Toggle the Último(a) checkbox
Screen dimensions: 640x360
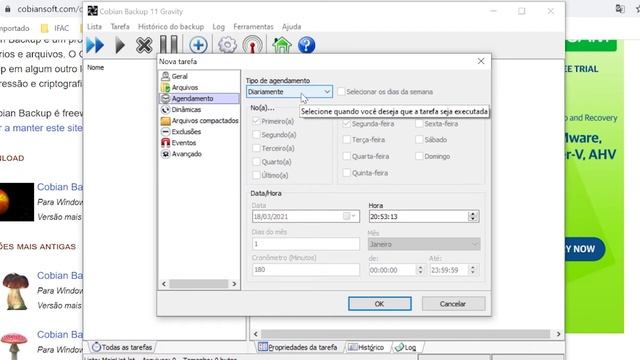click(256, 175)
